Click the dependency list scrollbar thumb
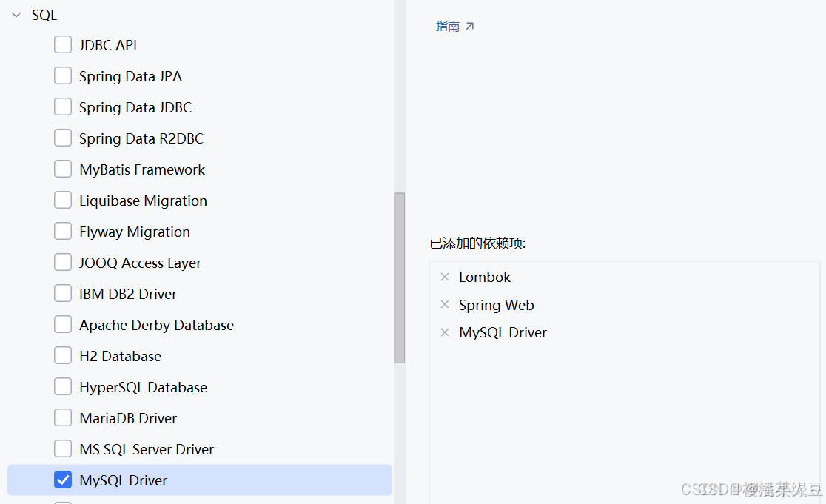This screenshot has width=826, height=504. point(400,278)
